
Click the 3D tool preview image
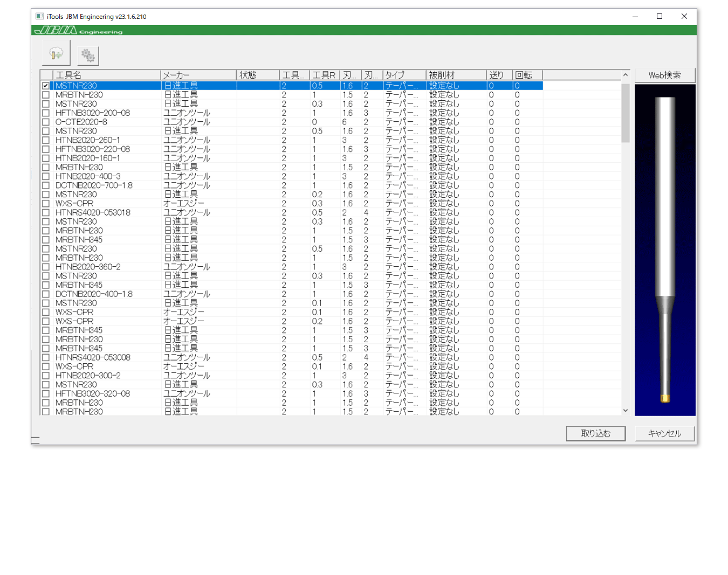665,250
